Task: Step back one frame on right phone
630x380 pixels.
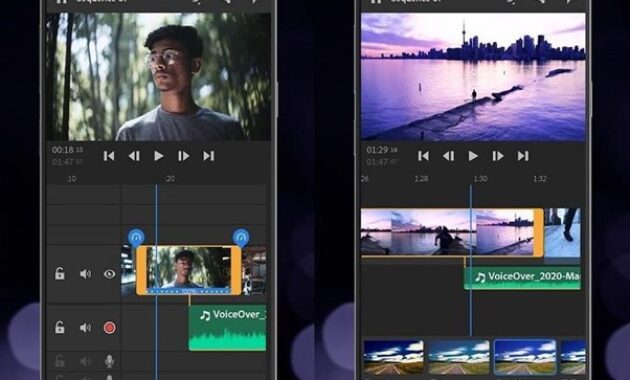Action: (x=448, y=156)
